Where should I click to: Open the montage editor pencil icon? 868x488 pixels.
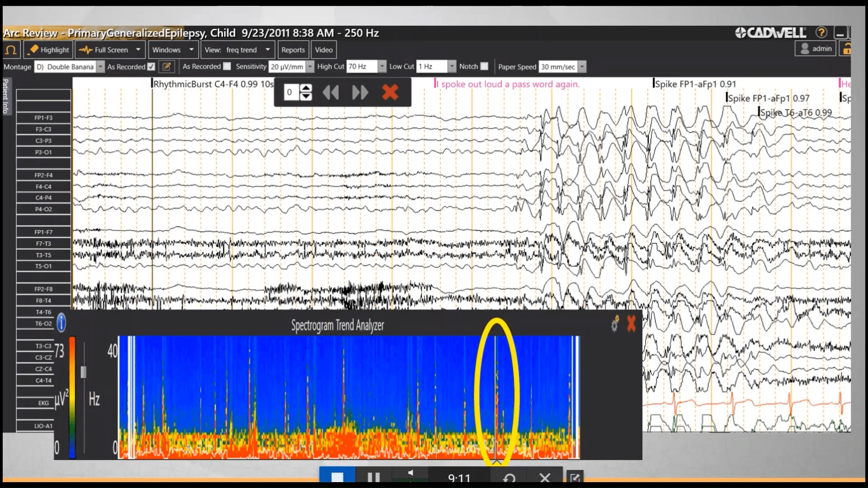coord(166,66)
